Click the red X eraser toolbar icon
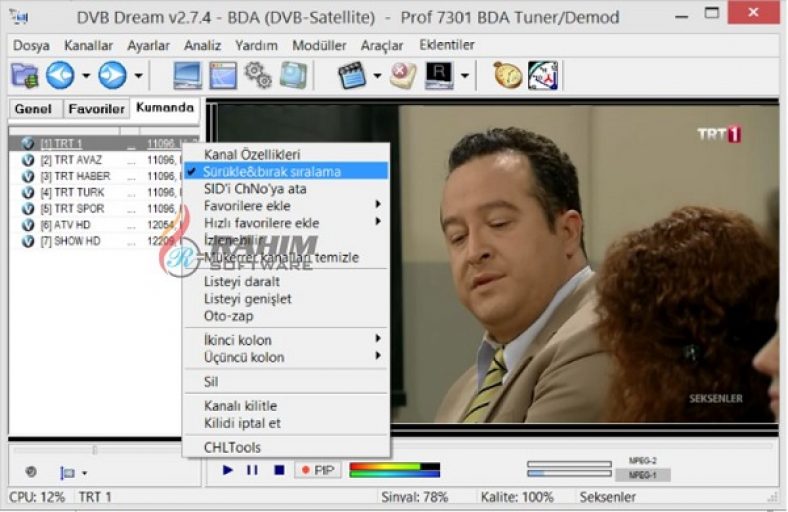Viewport: 788px width, 512px height. [x=403, y=75]
